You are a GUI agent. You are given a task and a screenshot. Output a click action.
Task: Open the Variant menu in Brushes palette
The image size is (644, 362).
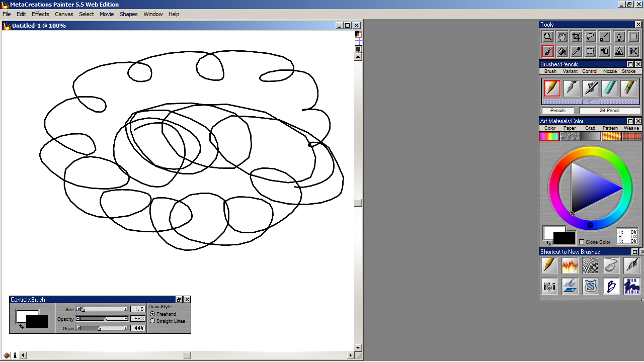tap(570, 71)
